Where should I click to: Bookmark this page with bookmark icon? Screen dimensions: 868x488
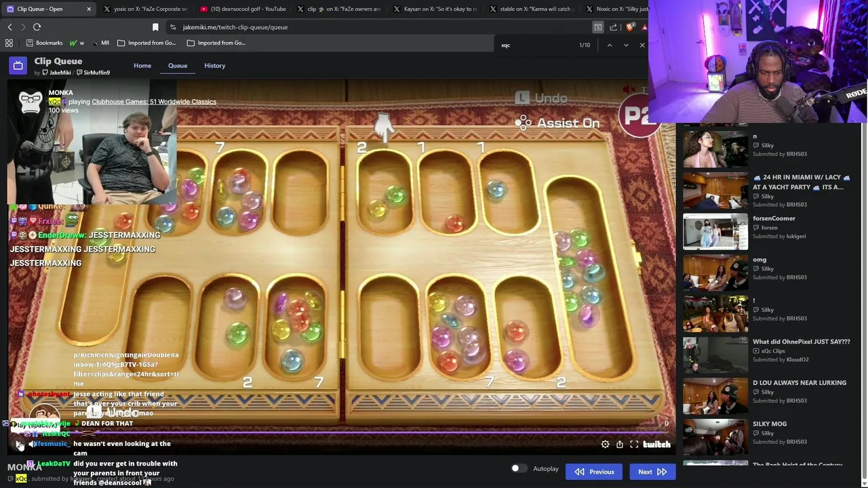[x=155, y=27]
